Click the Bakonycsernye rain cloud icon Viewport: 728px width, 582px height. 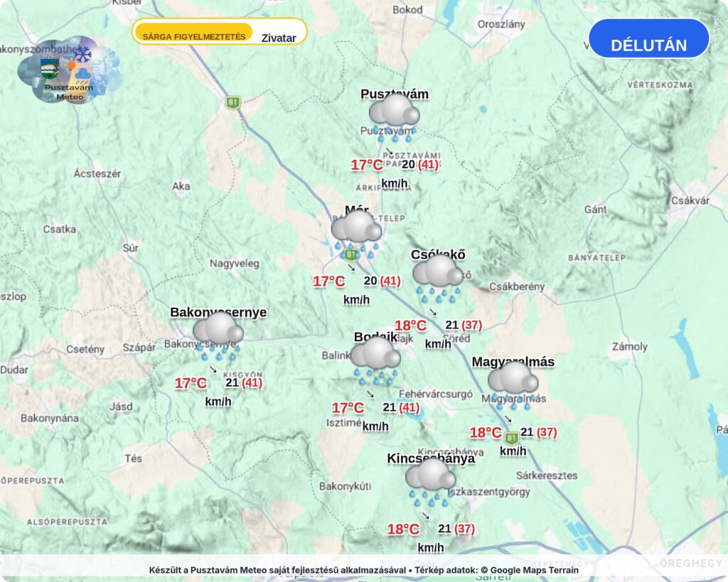pos(218,337)
